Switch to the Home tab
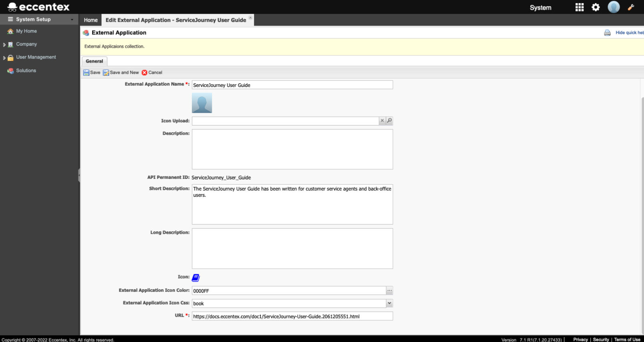The height and width of the screenshot is (342, 644). pyautogui.click(x=91, y=20)
